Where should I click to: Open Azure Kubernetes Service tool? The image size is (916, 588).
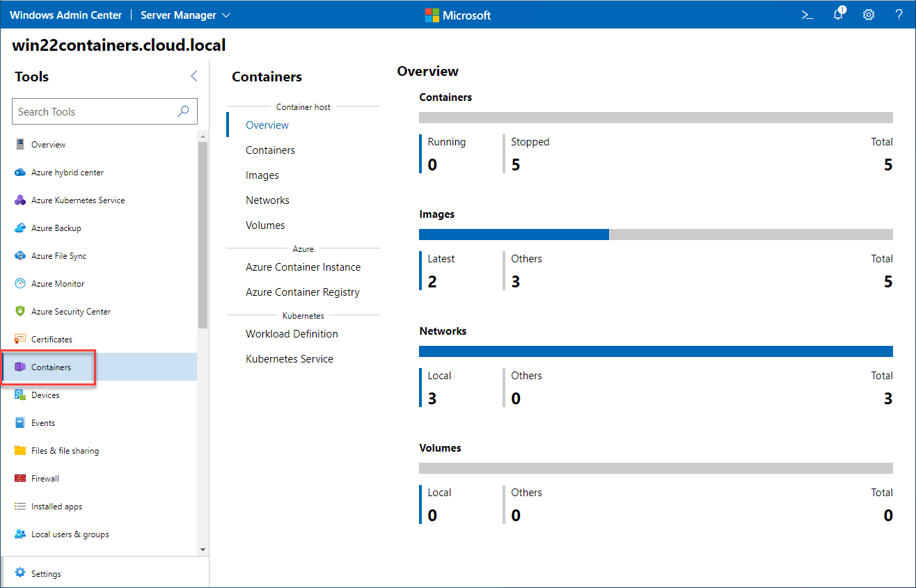(77, 200)
